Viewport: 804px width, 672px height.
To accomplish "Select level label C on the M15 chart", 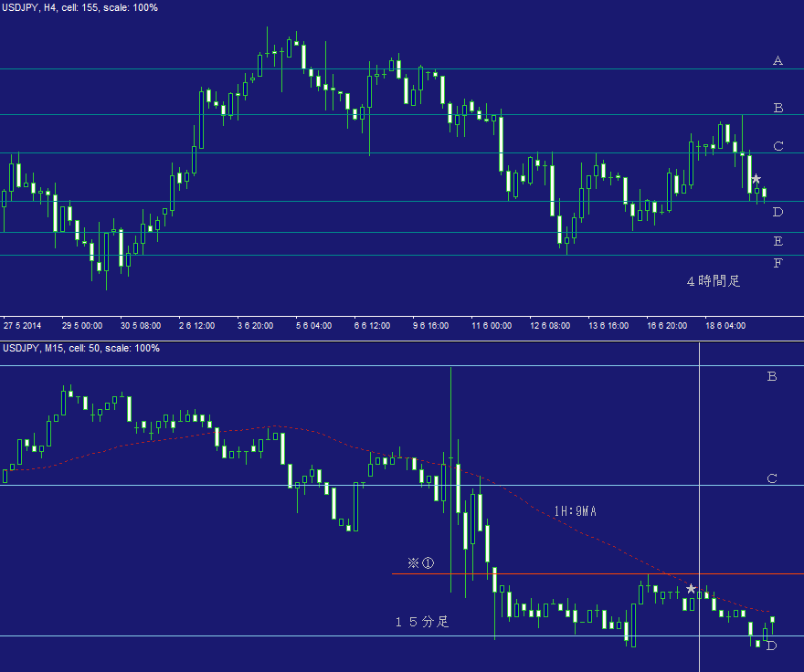I will coord(772,478).
